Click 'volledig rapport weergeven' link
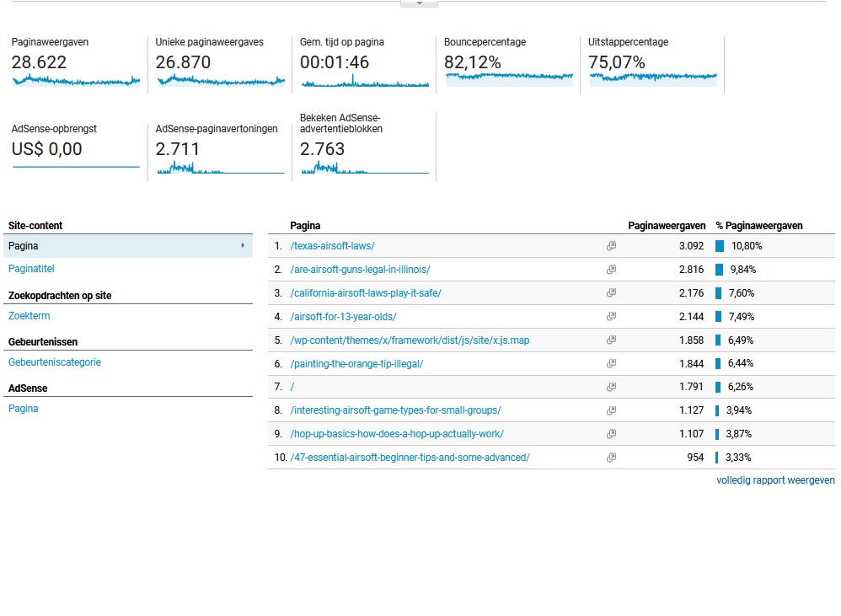Image resolution: width=841 pixels, height=616 pixels. (775, 480)
